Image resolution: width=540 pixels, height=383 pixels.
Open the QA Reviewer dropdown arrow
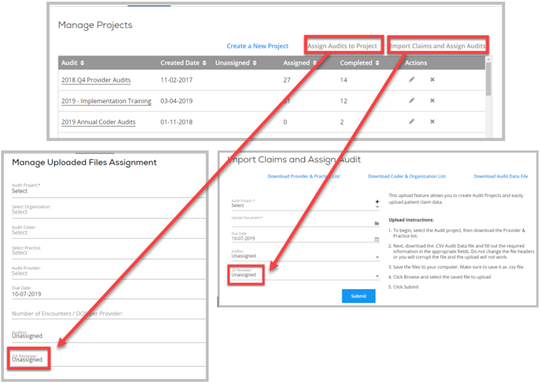tap(377, 276)
